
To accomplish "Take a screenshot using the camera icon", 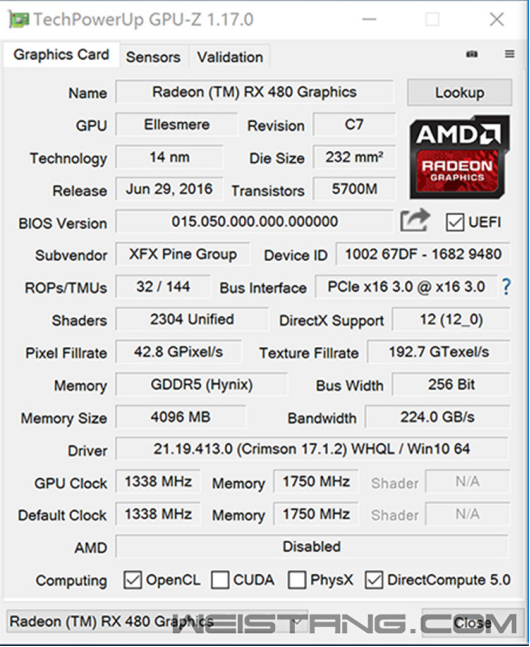I will point(472,54).
